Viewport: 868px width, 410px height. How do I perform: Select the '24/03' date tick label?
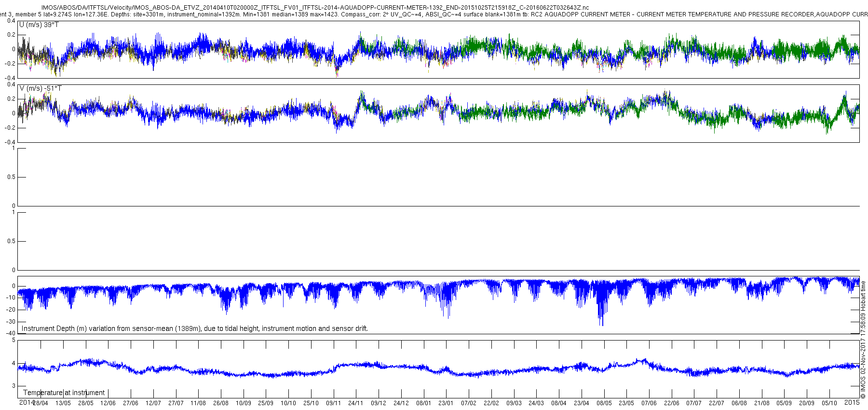[x=536, y=403]
